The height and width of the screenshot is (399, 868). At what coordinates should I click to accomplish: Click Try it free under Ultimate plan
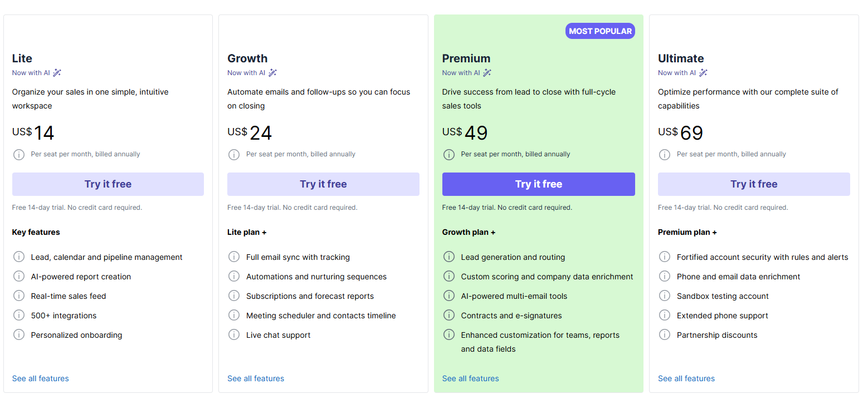(x=754, y=184)
